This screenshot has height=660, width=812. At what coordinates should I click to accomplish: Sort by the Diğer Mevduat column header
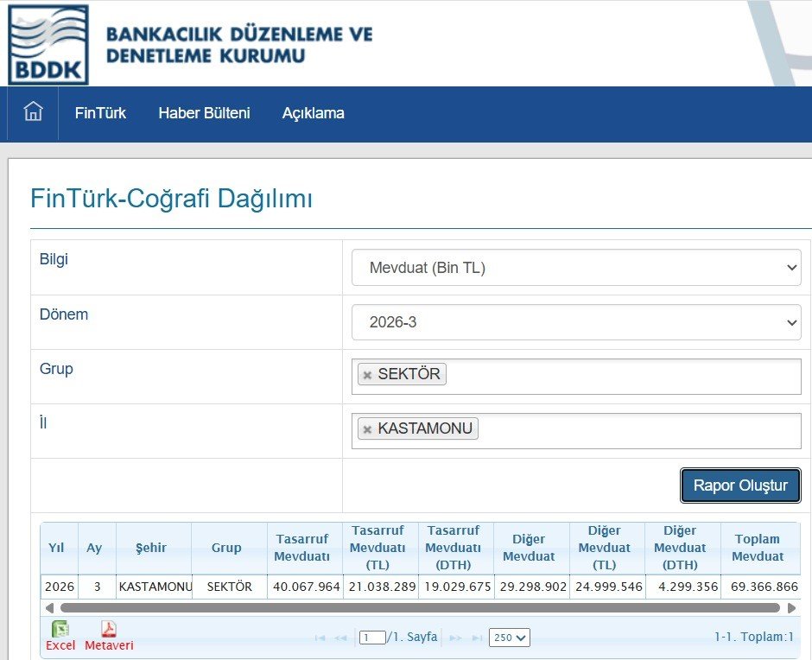[x=532, y=548]
